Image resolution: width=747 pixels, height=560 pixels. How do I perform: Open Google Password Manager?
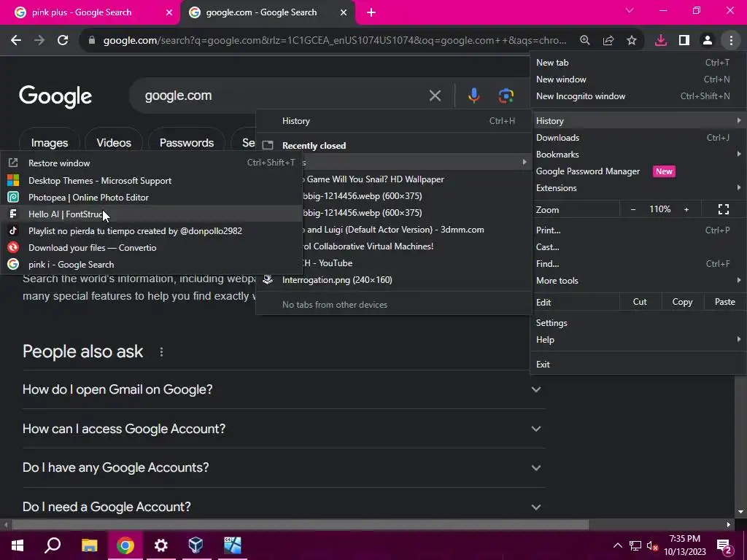[x=638, y=171]
